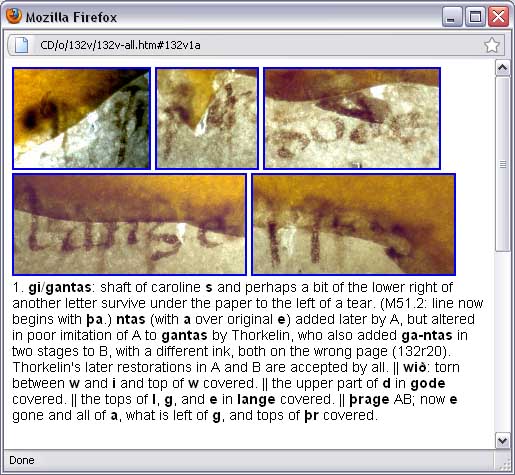515x475 pixels.
Task: Click the 'Done' status bar text
Action: pyautogui.click(x=22, y=460)
